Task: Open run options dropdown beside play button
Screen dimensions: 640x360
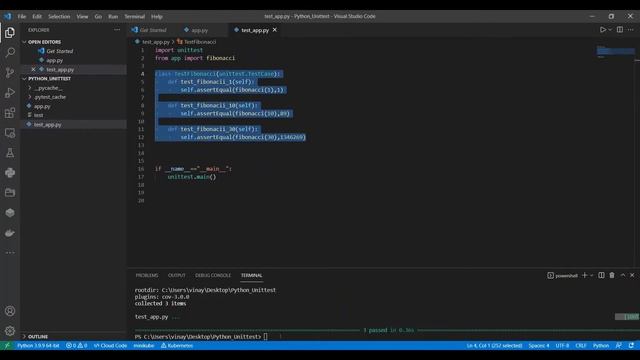Action: 610,30
